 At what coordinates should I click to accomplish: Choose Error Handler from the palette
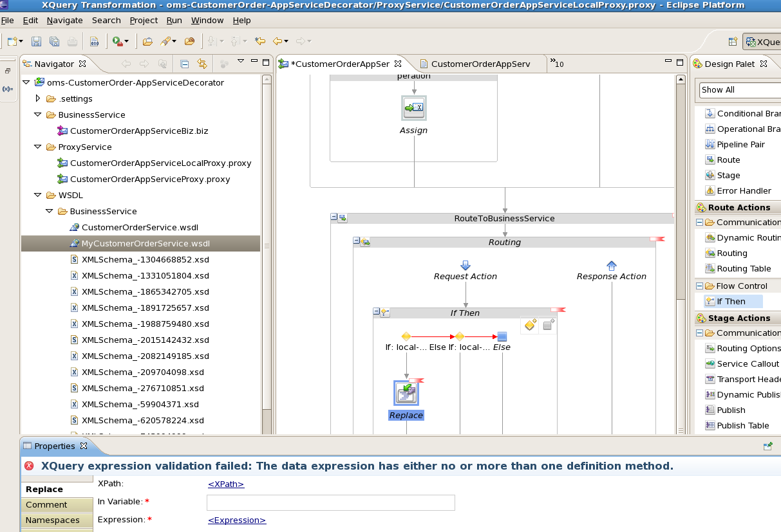pyautogui.click(x=738, y=190)
